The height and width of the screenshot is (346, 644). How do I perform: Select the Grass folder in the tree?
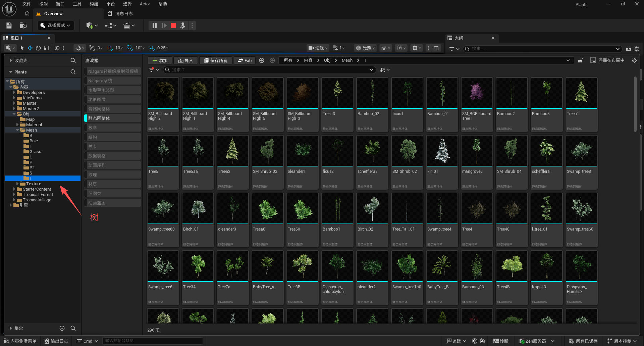tap(35, 152)
